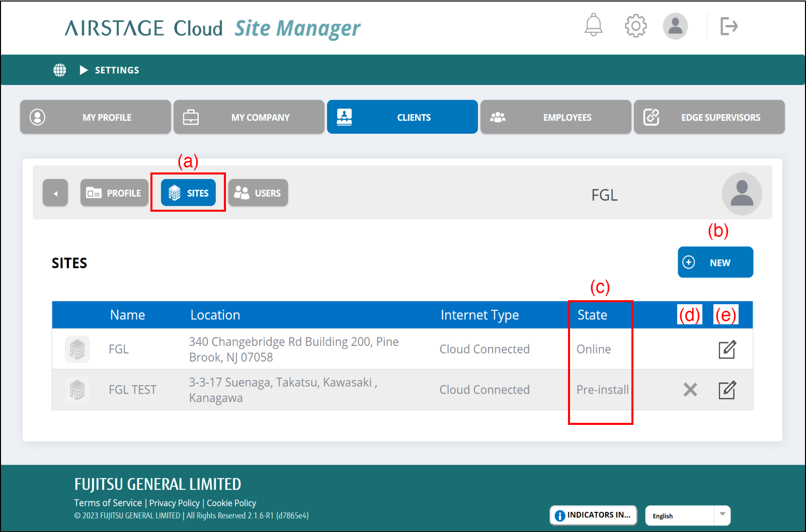Open the notifications bell icon
806x532 pixels.
(x=593, y=25)
